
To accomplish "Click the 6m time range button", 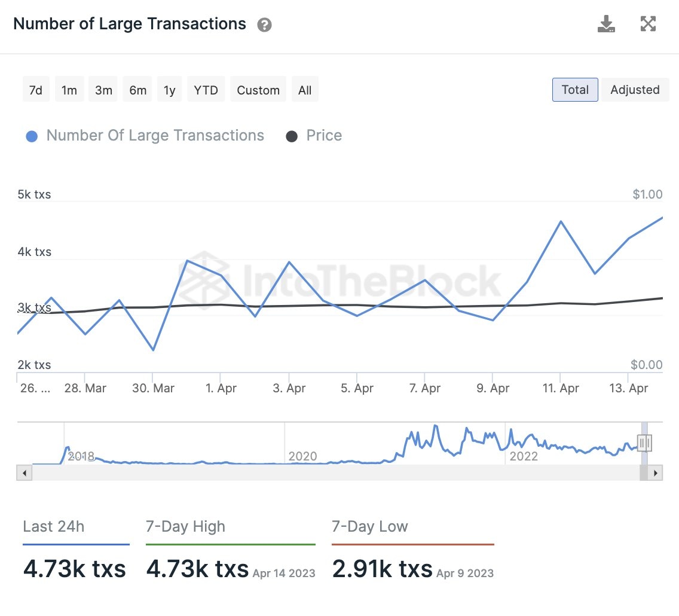I will click(x=137, y=89).
